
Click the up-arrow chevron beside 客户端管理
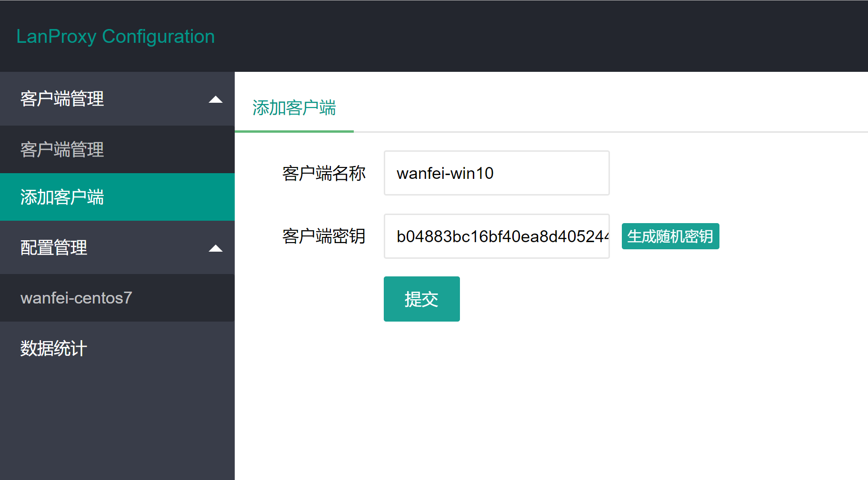click(217, 99)
